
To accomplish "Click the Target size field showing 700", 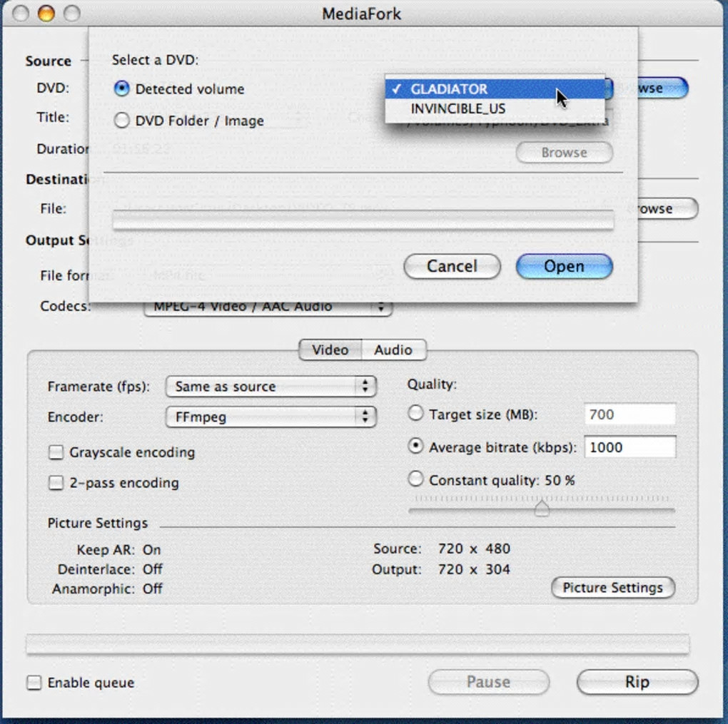I will [x=630, y=414].
